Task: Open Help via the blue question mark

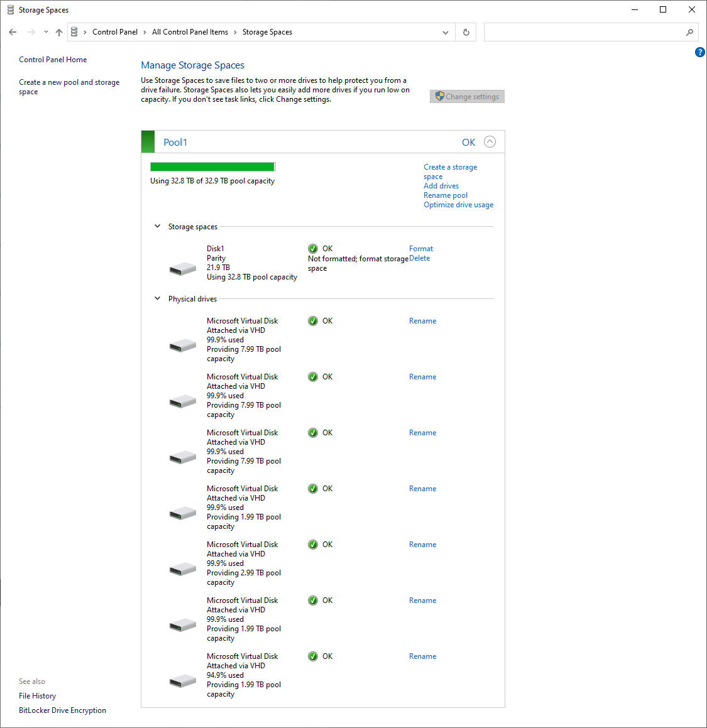Action: click(699, 52)
